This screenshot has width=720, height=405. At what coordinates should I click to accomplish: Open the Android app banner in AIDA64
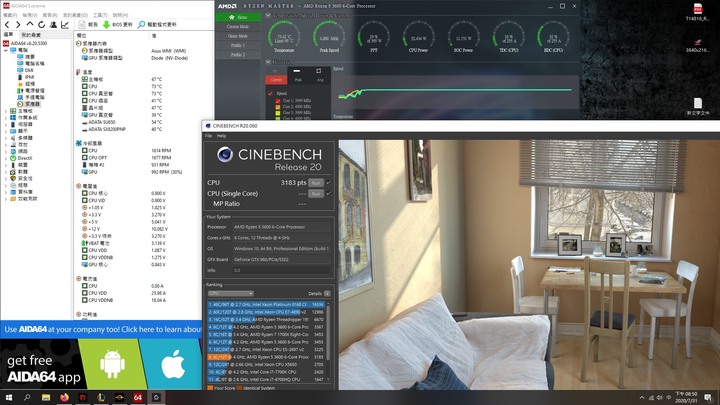pyautogui.click(x=112, y=364)
